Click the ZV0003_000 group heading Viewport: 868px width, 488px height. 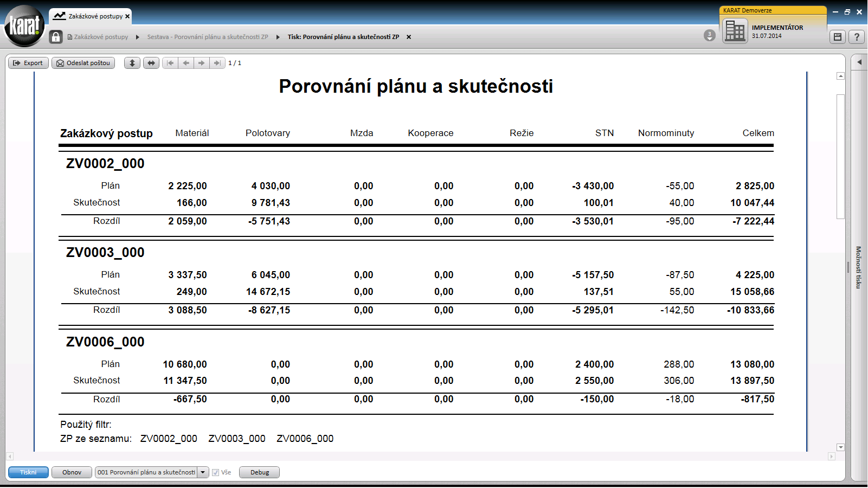pos(105,253)
